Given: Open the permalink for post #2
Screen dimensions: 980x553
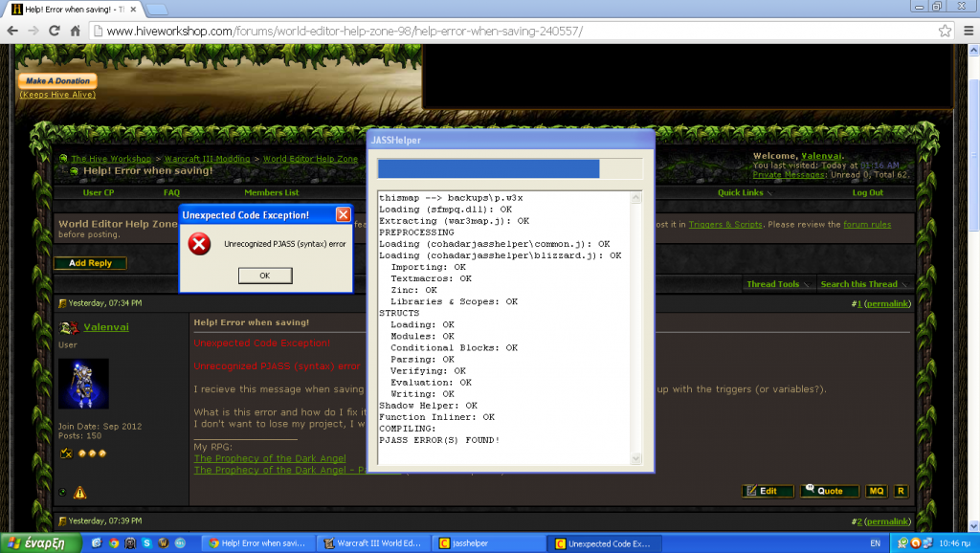Looking at the screenshot, I should point(887,521).
